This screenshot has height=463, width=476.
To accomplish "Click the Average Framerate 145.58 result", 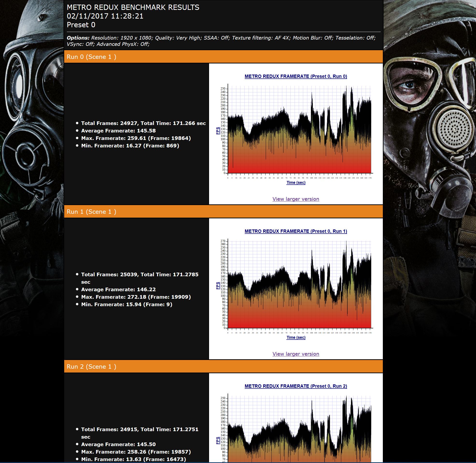I will 118,131.
